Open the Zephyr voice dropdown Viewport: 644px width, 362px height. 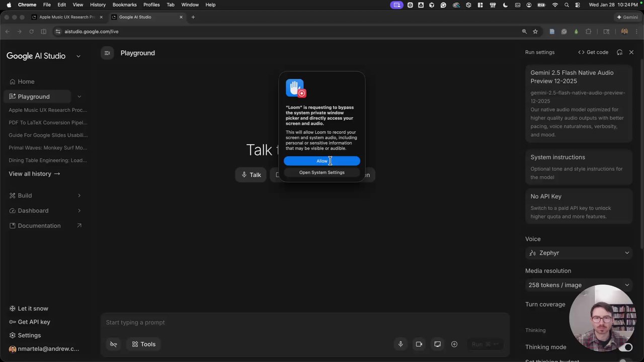click(579, 253)
